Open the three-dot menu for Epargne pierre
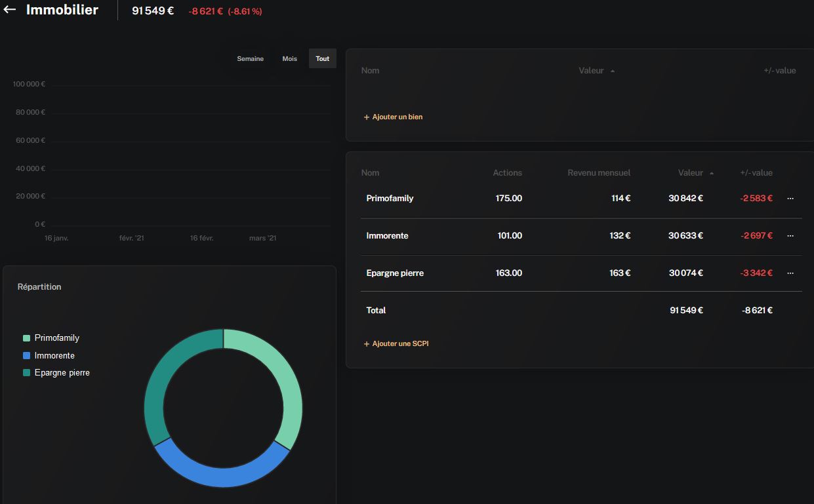The height and width of the screenshot is (504, 814). [x=790, y=273]
